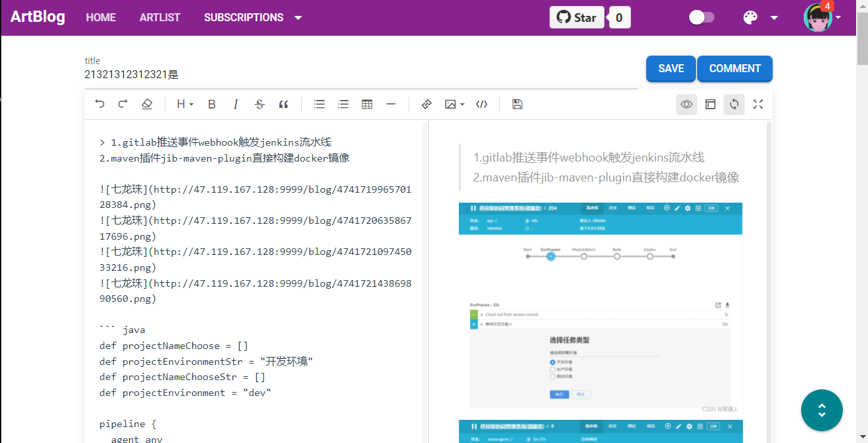Click first image markdown link in editor

pyautogui.click(x=256, y=197)
